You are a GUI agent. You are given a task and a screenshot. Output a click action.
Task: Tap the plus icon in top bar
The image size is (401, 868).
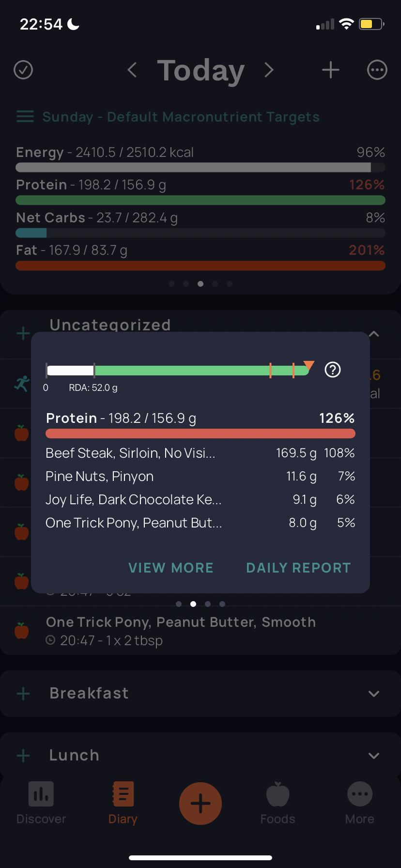coord(331,70)
